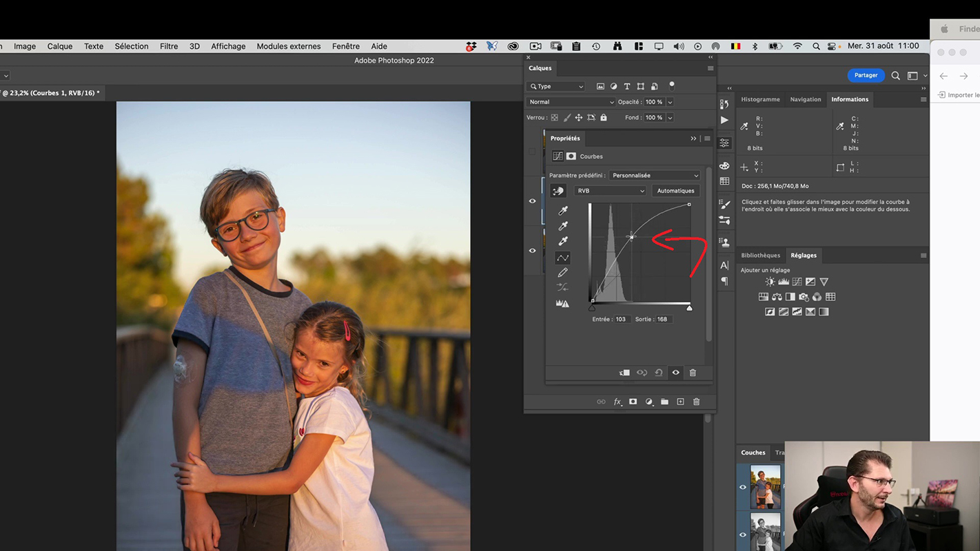The image size is (980, 551).
Task: Select the on-image targeted adjustment tool
Action: pyautogui.click(x=558, y=191)
